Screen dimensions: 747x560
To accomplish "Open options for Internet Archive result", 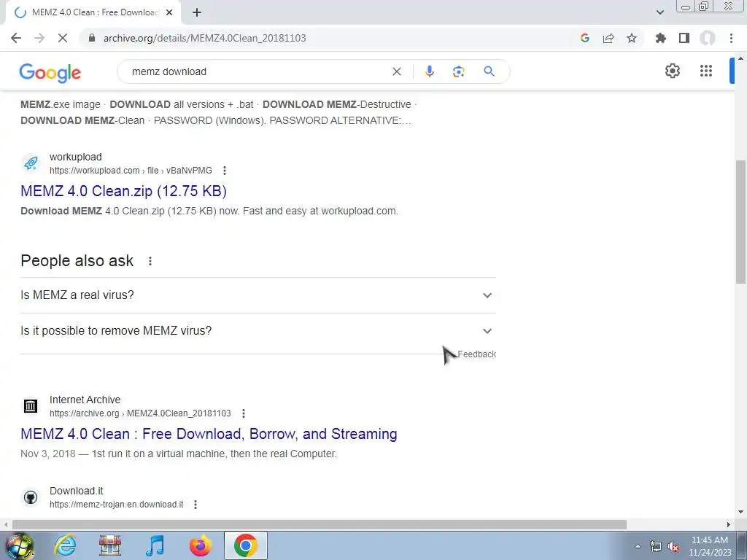I will (244, 413).
